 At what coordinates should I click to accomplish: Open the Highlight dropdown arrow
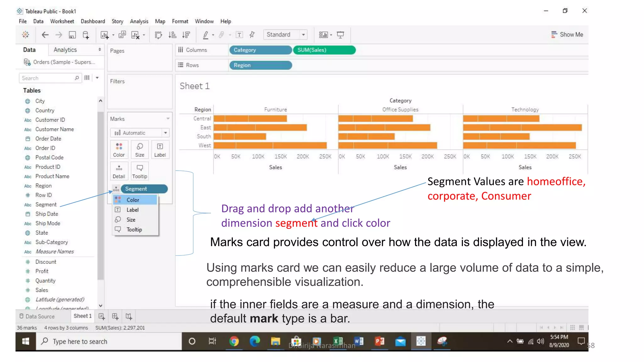[x=213, y=35]
